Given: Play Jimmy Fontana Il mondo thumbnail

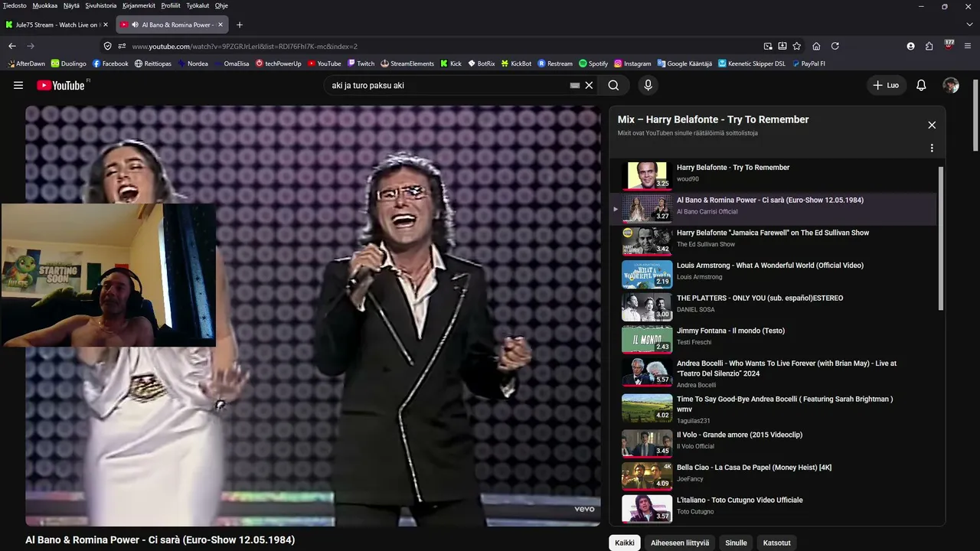Looking at the screenshot, I should click(x=647, y=339).
